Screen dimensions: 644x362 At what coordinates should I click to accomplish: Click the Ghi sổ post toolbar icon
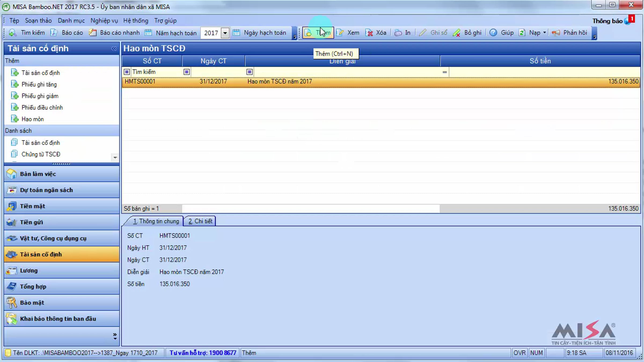(423, 33)
